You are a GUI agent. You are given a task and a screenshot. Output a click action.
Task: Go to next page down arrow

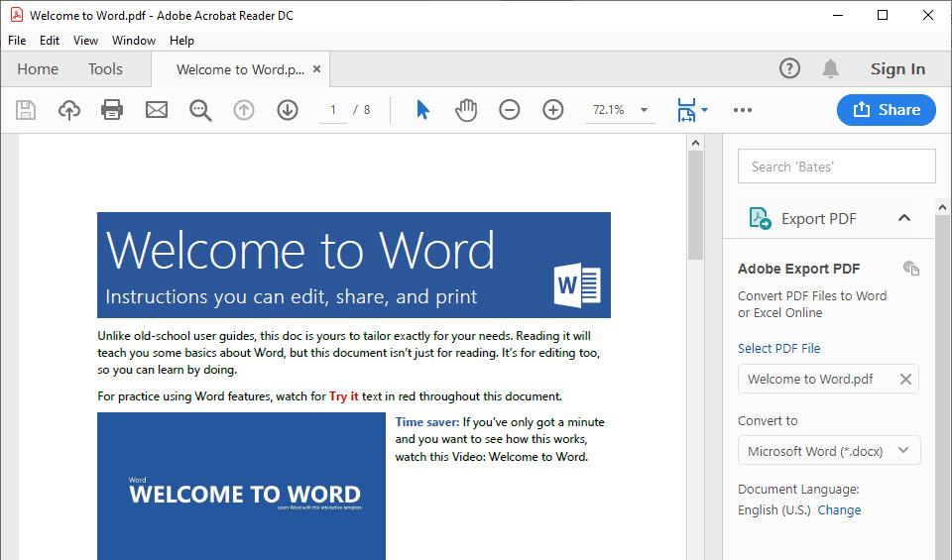click(288, 110)
